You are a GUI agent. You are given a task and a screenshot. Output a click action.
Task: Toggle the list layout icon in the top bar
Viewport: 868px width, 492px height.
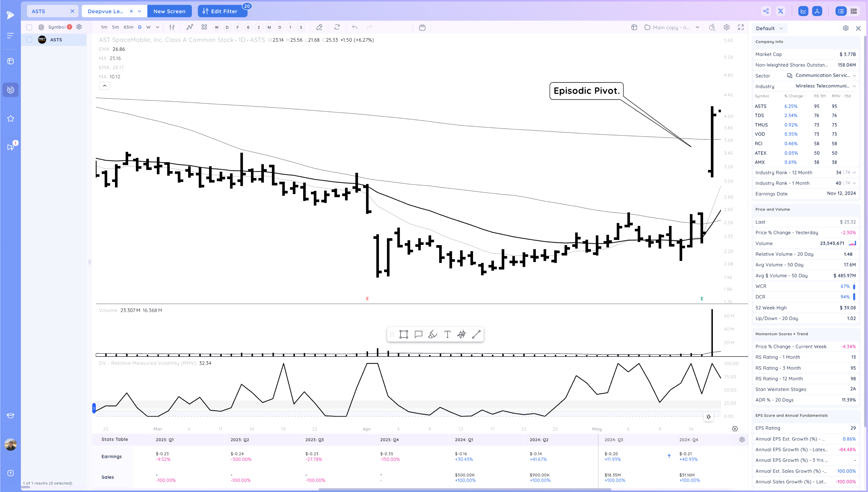point(841,11)
